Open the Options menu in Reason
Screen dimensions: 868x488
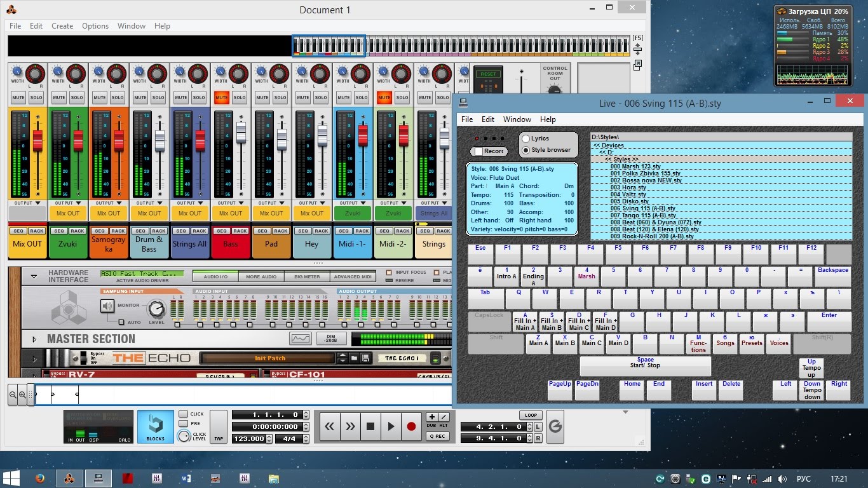(95, 26)
